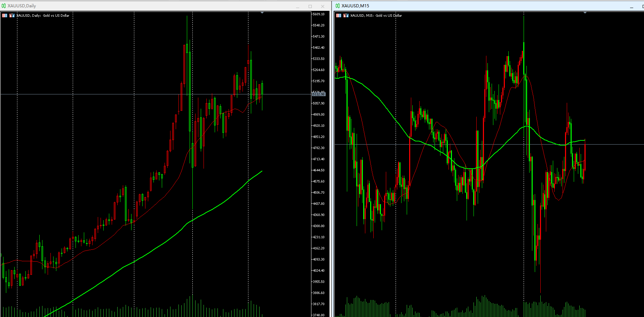644x317 pixels.
Task: Minimize the XAUUSD,M15 chart window
Action: (x=631, y=6)
